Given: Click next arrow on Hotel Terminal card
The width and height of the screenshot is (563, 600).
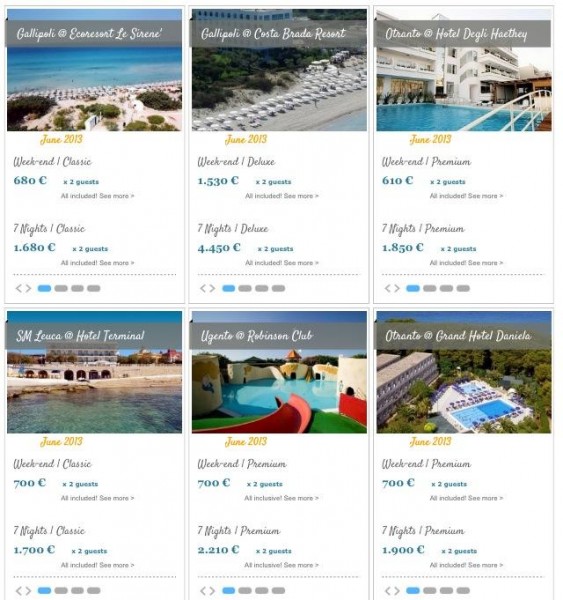Looking at the screenshot, I should (x=28, y=590).
